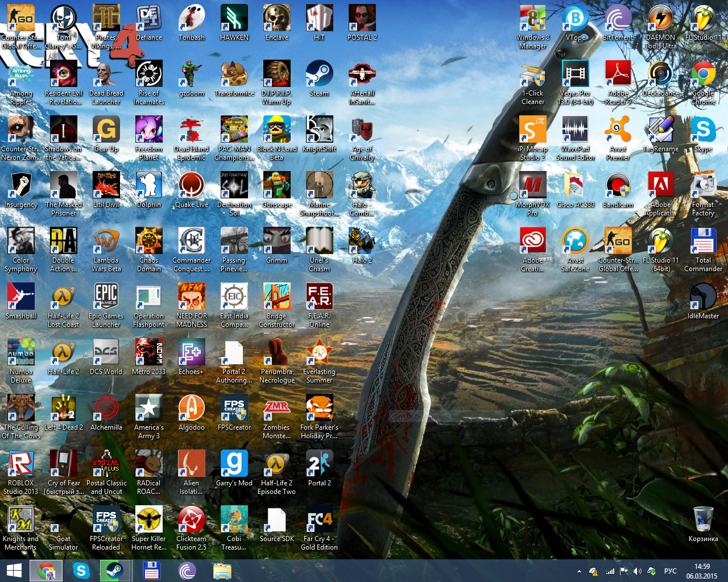
Task: Select the Portal 2 game icon
Action: pos(319,468)
